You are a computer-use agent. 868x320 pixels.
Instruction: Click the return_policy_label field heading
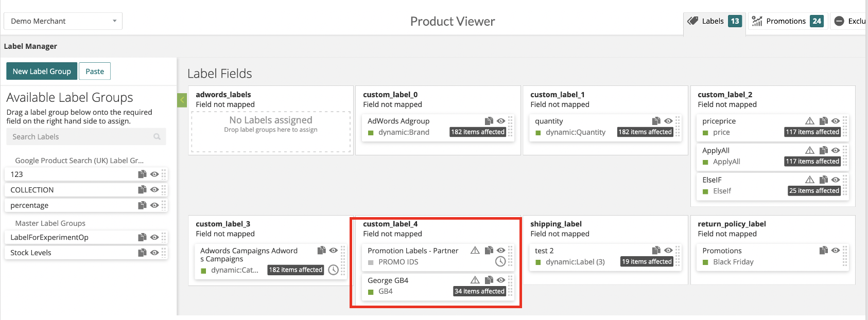[x=732, y=224]
